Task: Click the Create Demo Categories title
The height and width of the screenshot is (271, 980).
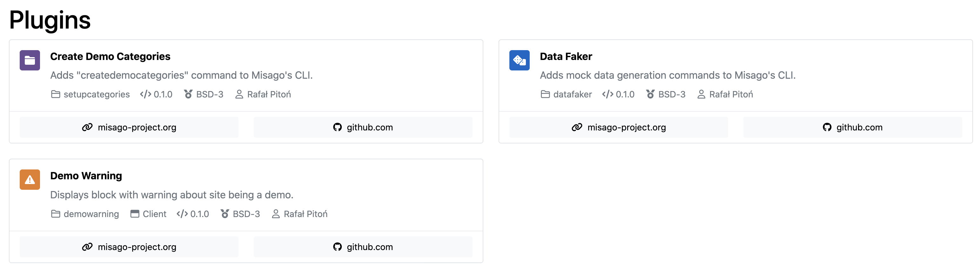Action: pos(110,56)
